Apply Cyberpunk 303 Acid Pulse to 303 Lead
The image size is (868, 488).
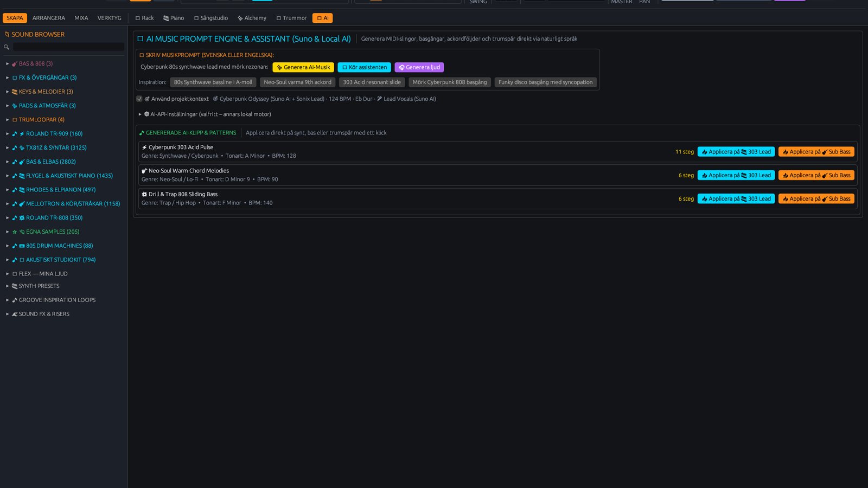[x=736, y=152]
